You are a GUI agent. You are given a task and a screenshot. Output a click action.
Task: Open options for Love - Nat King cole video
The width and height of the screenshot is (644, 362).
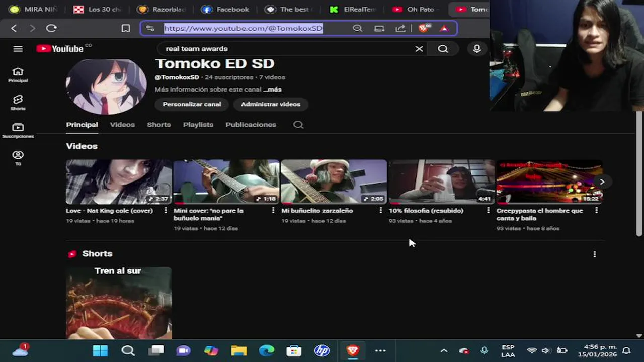pyautogui.click(x=166, y=211)
